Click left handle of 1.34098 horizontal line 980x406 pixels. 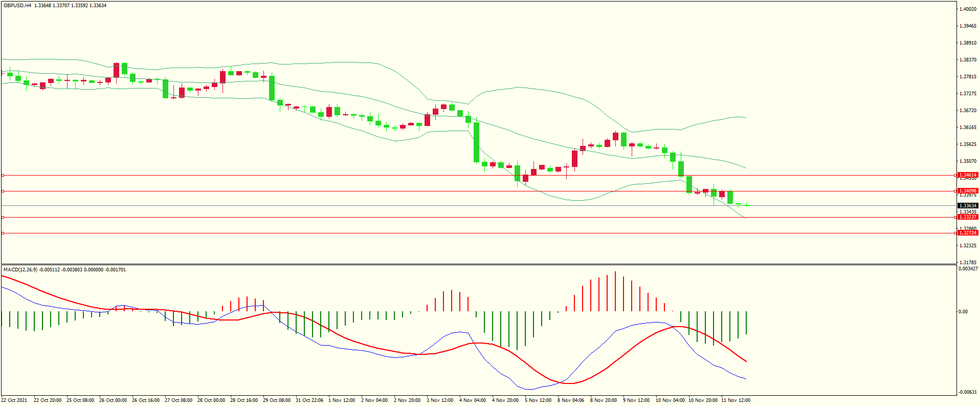pos(3,191)
